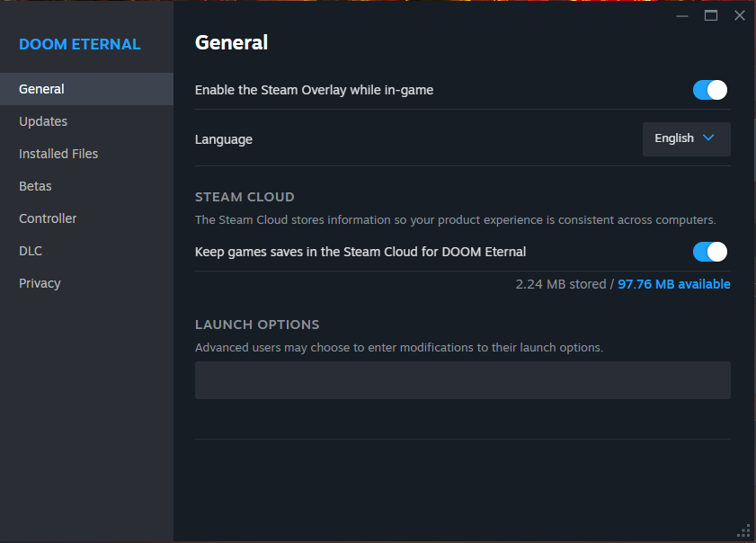Click the maximize window icon
Screen dimensions: 756x543
(709, 15)
